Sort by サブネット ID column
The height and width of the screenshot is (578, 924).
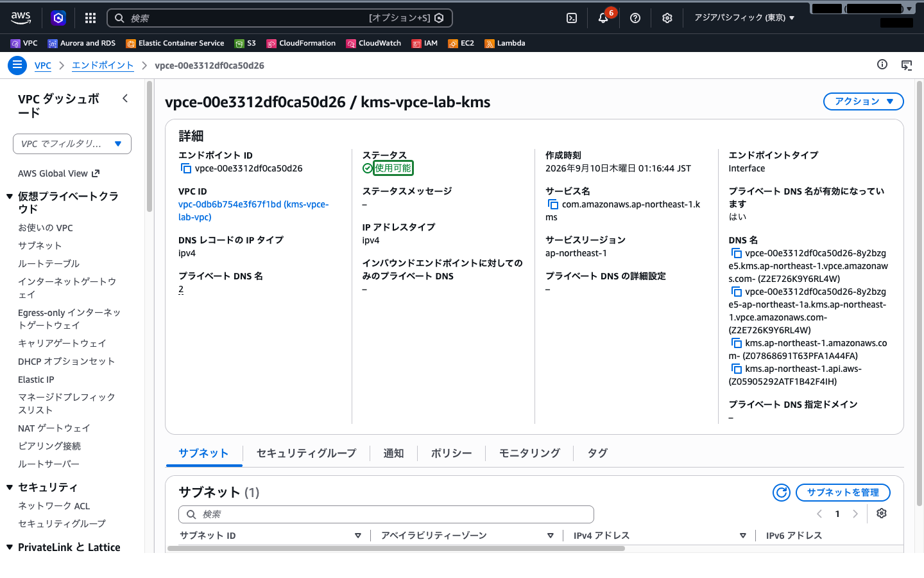[x=357, y=536]
